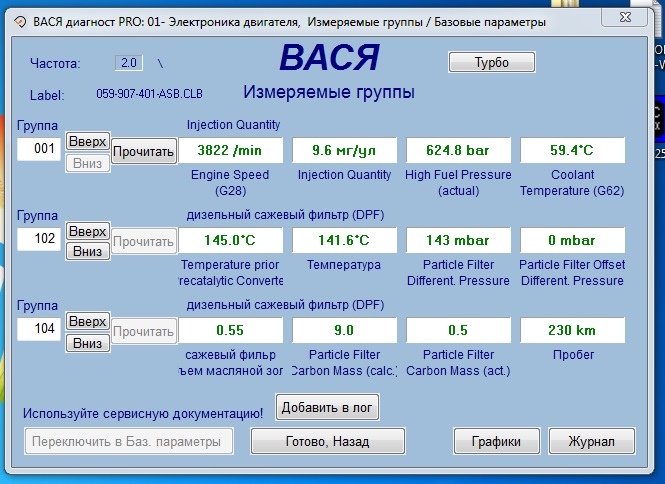Select offset pressure value 0 mbar

(x=573, y=240)
